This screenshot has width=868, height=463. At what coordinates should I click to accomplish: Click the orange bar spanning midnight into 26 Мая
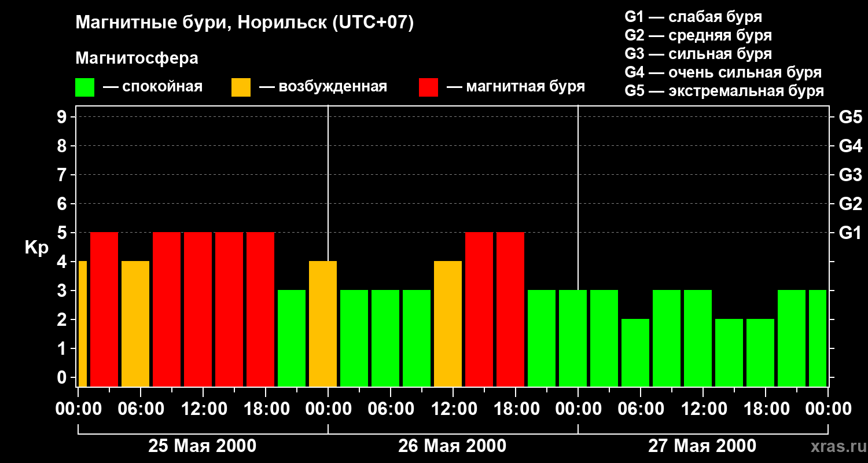tap(323, 324)
